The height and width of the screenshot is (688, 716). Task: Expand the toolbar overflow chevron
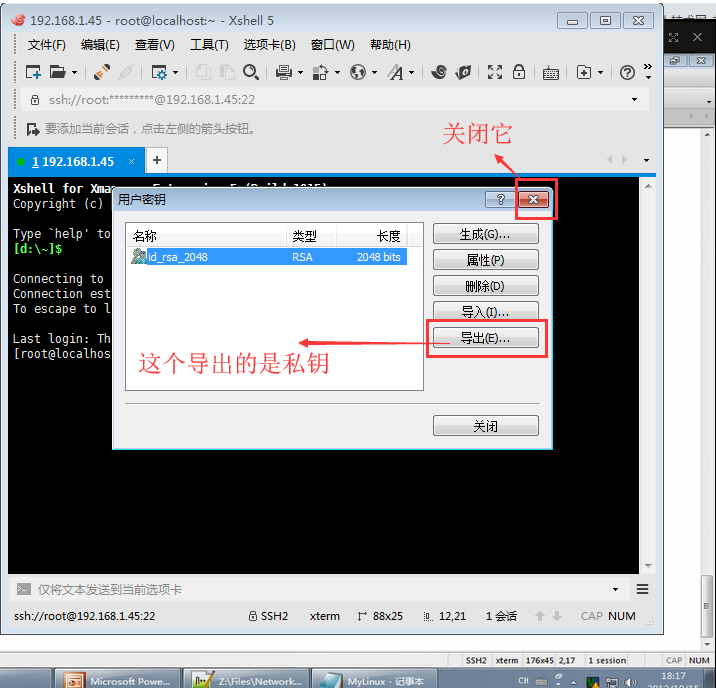648,71
